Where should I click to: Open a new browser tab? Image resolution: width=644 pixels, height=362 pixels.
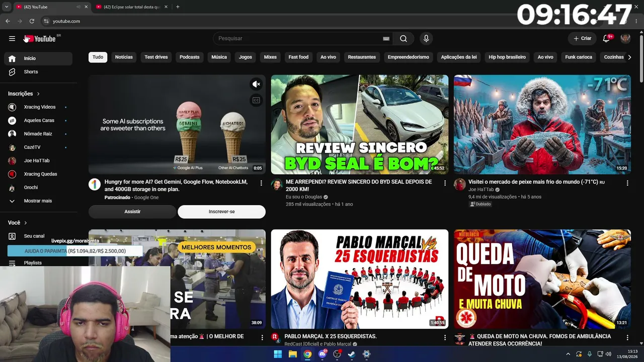pos(178,7)
